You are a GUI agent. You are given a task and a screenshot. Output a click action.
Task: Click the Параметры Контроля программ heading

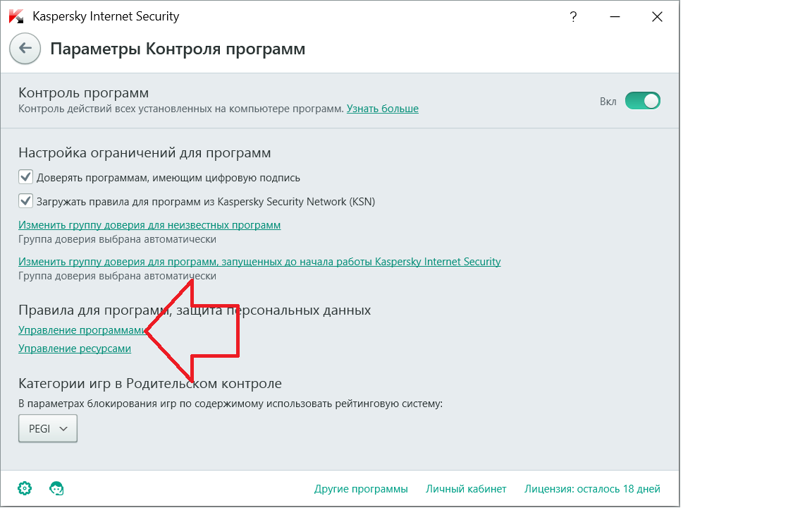pyautogui.click(x=178, y=49)
